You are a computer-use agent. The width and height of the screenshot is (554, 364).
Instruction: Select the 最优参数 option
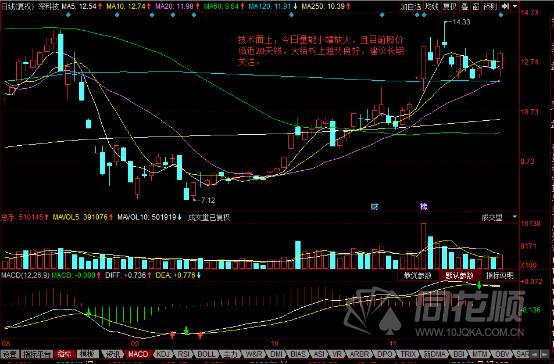(418, 276)
